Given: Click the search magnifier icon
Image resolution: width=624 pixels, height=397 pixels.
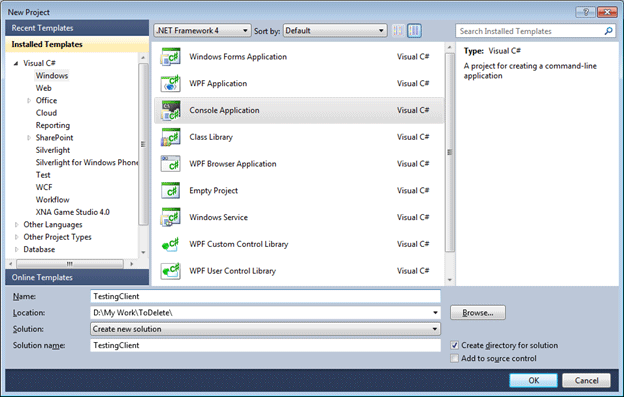Looking at the screenshot, I should (608, 31).
